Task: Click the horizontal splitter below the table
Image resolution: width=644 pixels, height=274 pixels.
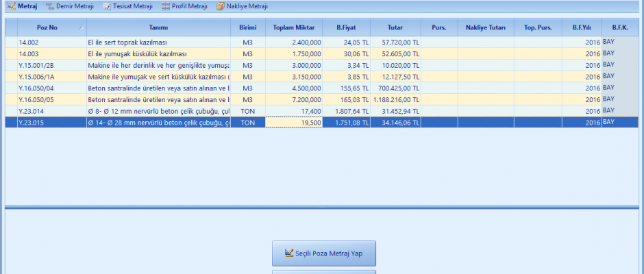Action: 322,206
